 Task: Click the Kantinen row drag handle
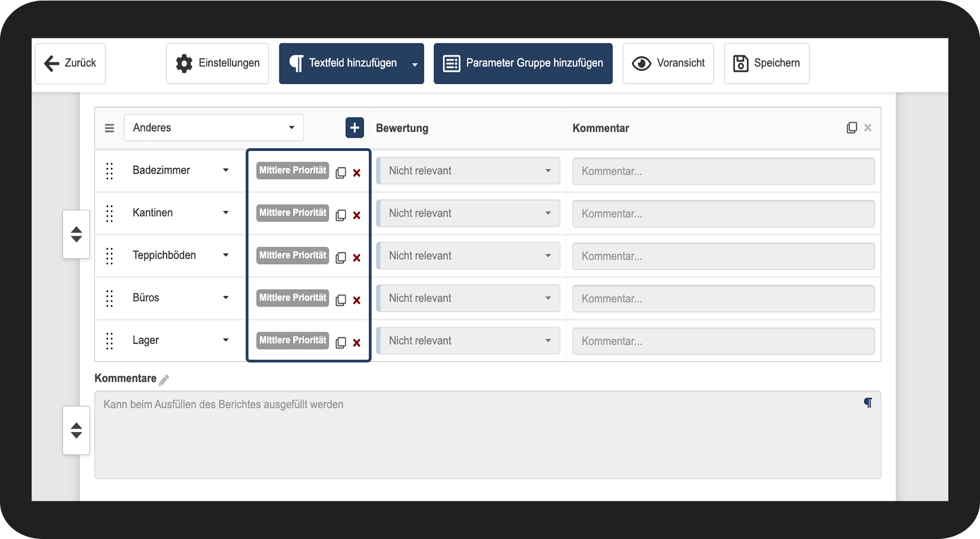click(x=109, y=213)
